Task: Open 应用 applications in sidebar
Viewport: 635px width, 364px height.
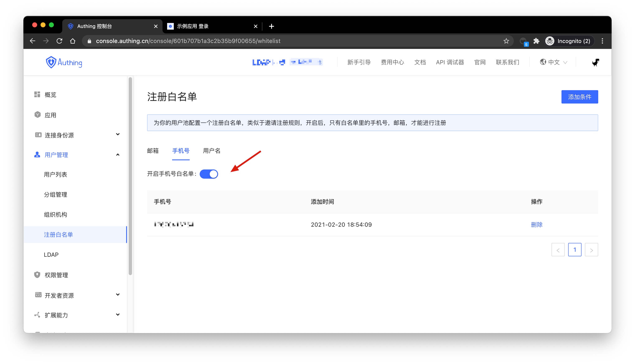Action: click(50, 115)
